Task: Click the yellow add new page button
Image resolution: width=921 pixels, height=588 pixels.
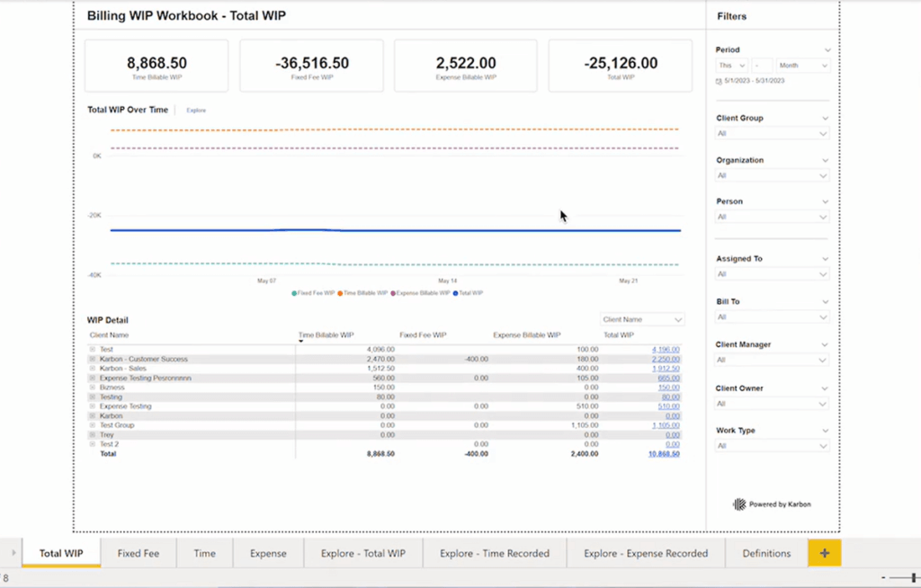Action: (x=824, y=553)
